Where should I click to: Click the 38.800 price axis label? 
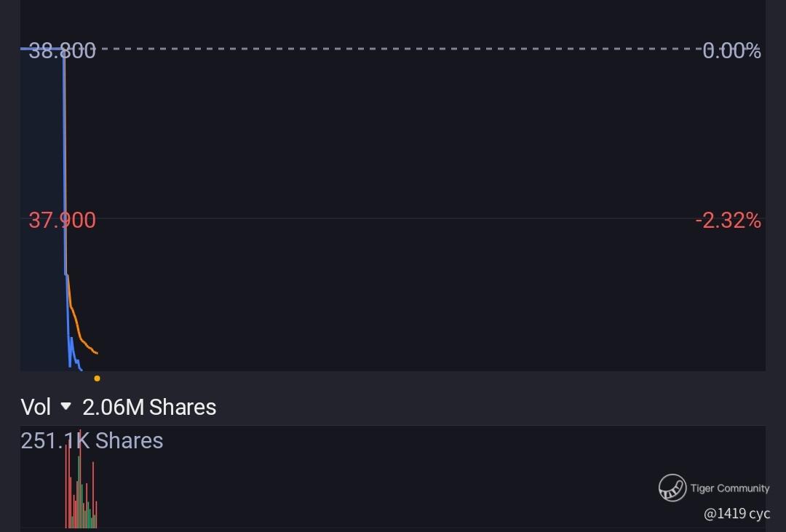[62, 51]
